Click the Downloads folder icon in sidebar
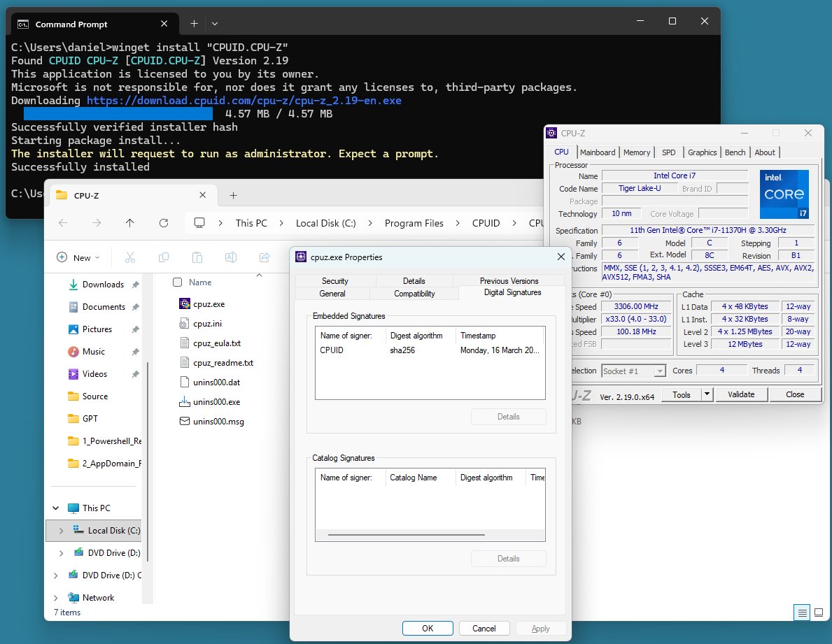The width and height of the screenshot is (832, 644). coord(73,285)
